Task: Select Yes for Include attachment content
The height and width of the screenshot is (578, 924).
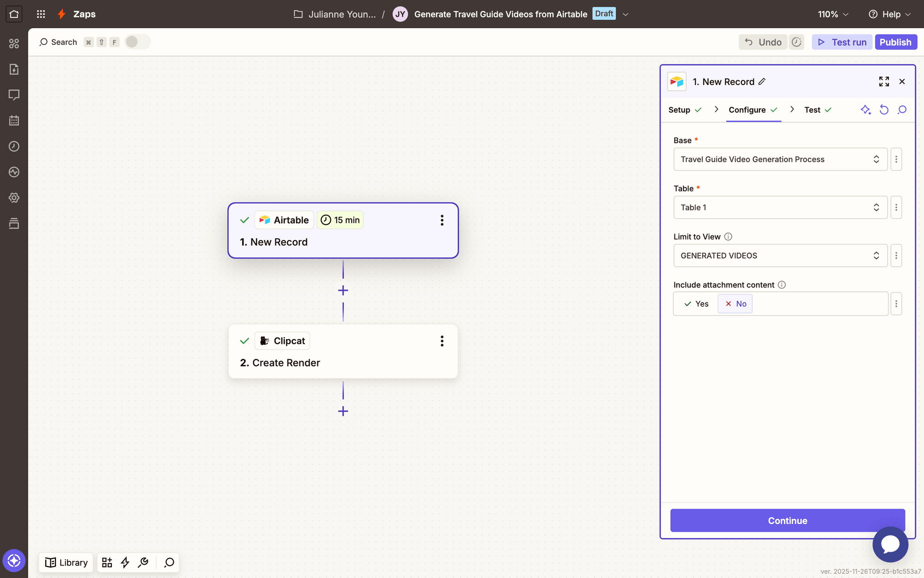Action: [x=696, y=304]
